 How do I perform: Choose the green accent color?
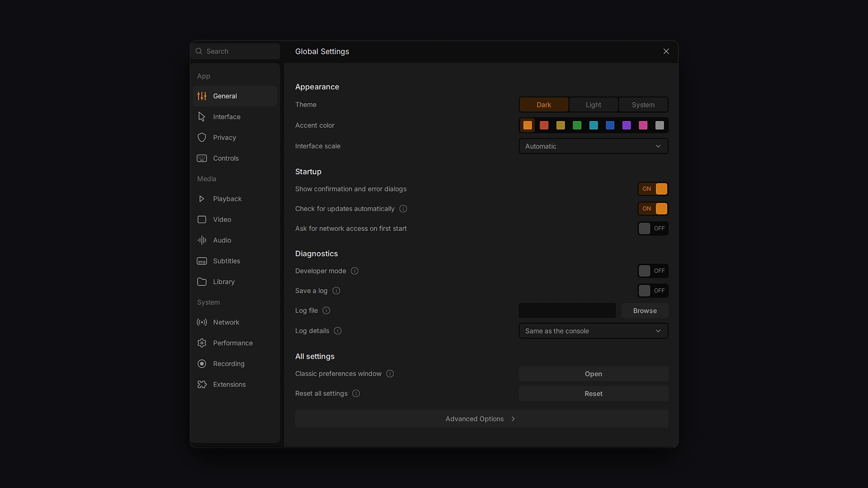click(577, 126)
